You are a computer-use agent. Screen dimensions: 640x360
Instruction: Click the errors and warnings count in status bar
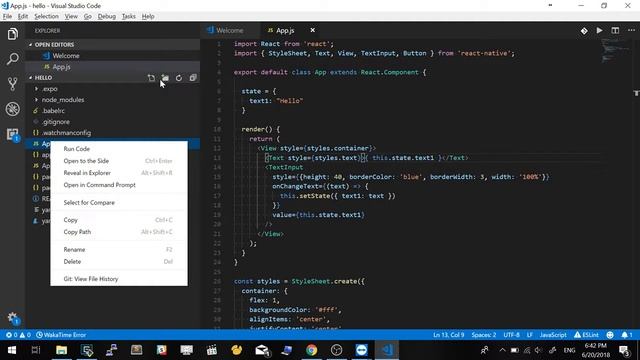(x=18, y=335)
